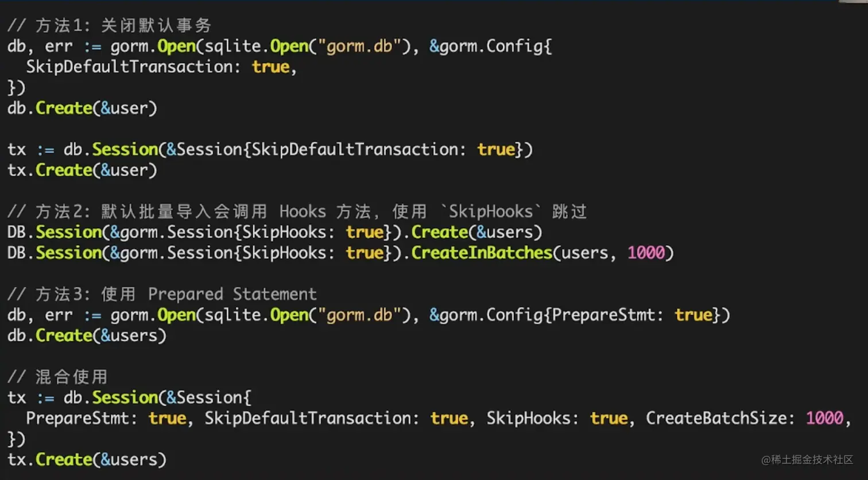Click the 'tx.Create(&user)' line
Viewport: 868px width, 480px height.
point(82,170)
